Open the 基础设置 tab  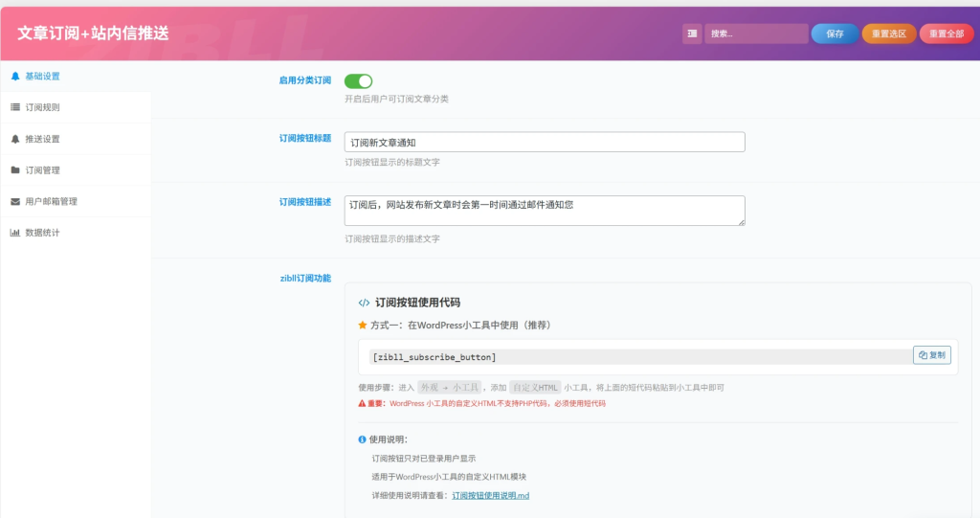(x=76, y=77)
